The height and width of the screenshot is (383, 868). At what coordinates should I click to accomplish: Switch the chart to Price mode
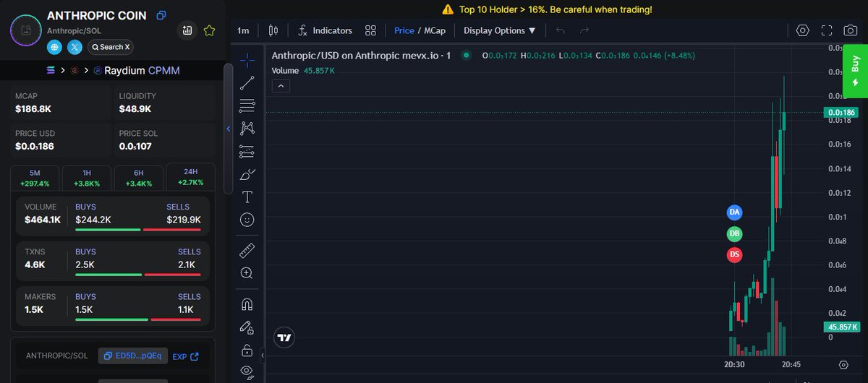coord(404,30)
